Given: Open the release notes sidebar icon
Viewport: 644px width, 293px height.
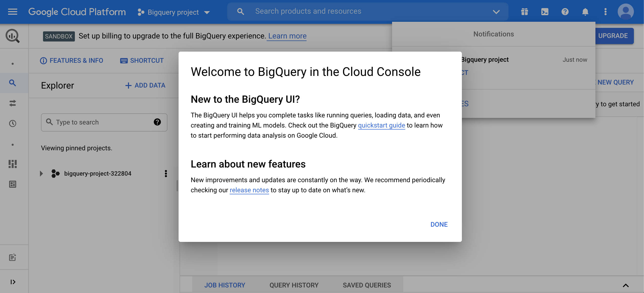Looking at the screenshot, I should 13,257.
